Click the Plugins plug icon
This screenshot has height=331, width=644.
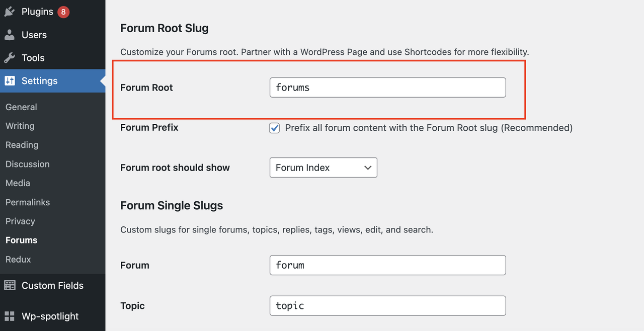(x=10, y=12)
